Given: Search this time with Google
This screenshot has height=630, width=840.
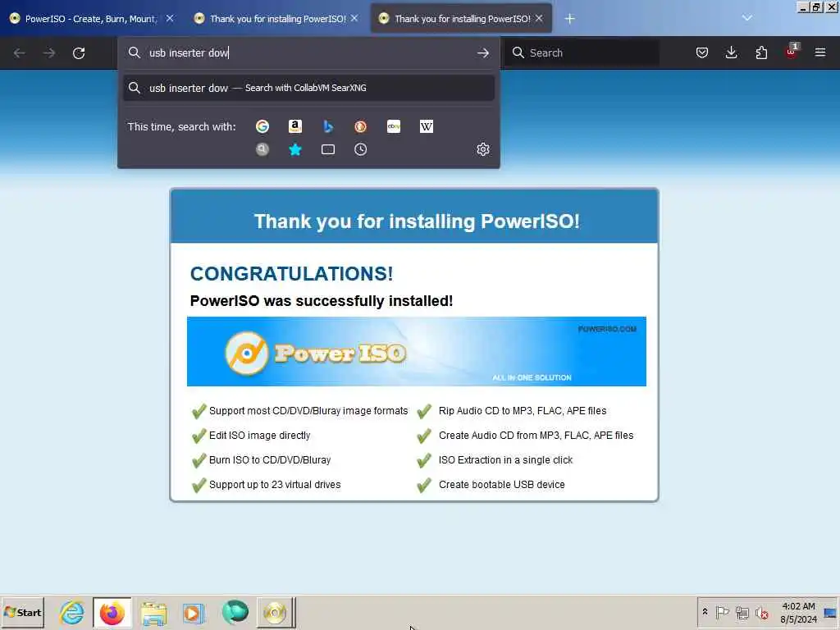Looking at the screenshot, I should pyautogui.click(x=262, y=126).
